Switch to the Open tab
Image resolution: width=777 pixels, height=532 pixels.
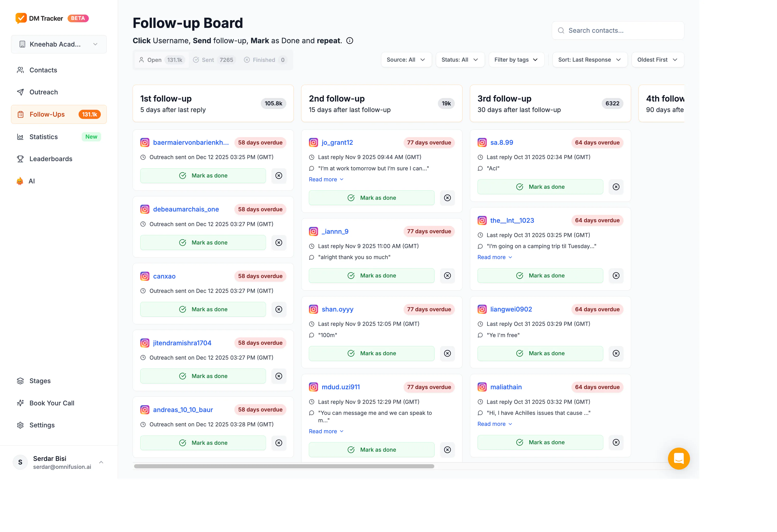click(x=161, y=60)
